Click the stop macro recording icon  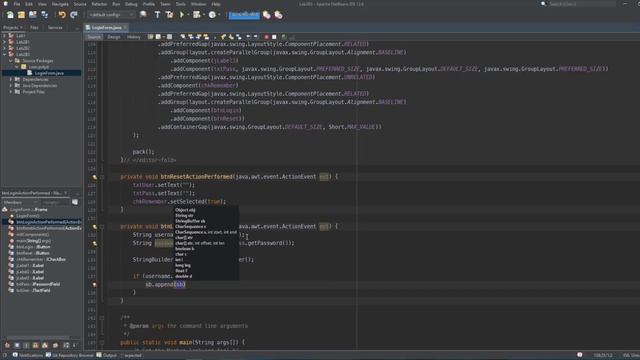click(x=274, y=37)
